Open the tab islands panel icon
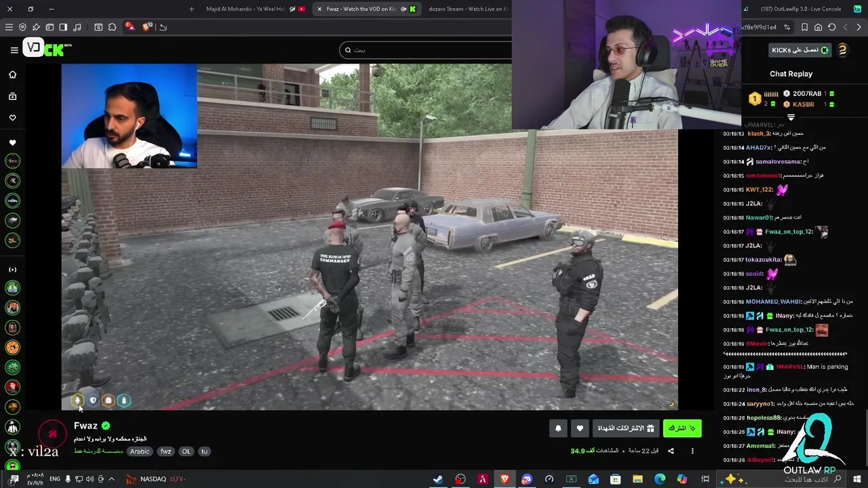 pyautogui.click(x=50, y=27)
